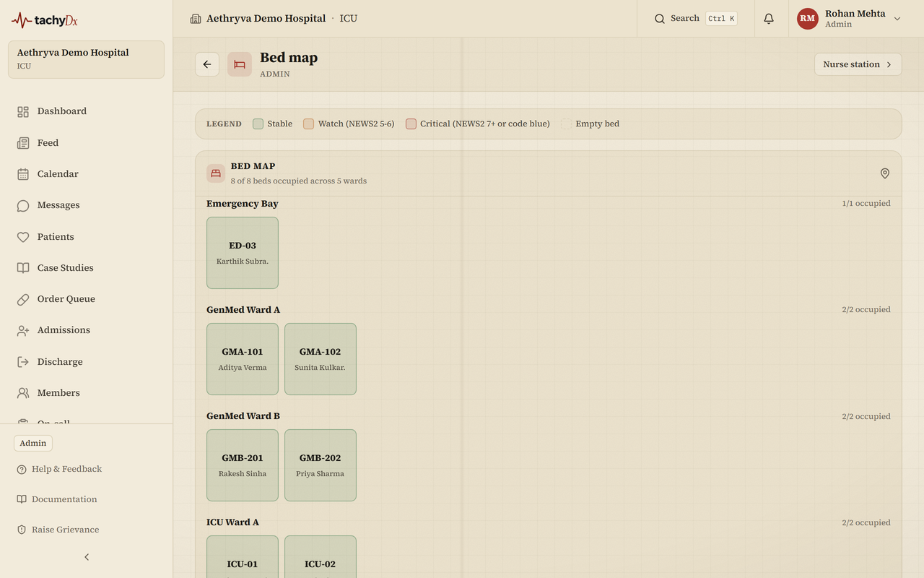The image size is (924, 578).
Task: Click the 1/1 occupied count for Emergency Bay
Action: (x=866, y=204)
